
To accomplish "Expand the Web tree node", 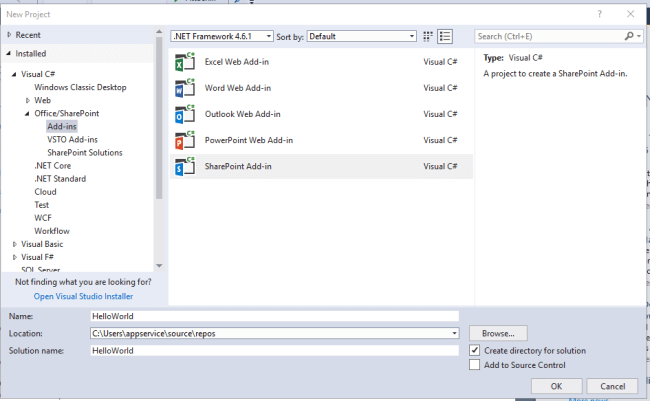I will 28,100.
